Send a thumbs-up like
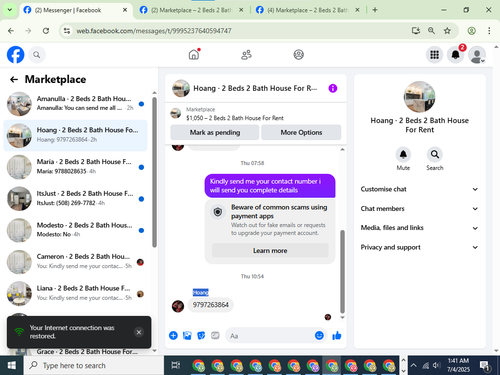The image size is (500, 375). click(337, 335)
